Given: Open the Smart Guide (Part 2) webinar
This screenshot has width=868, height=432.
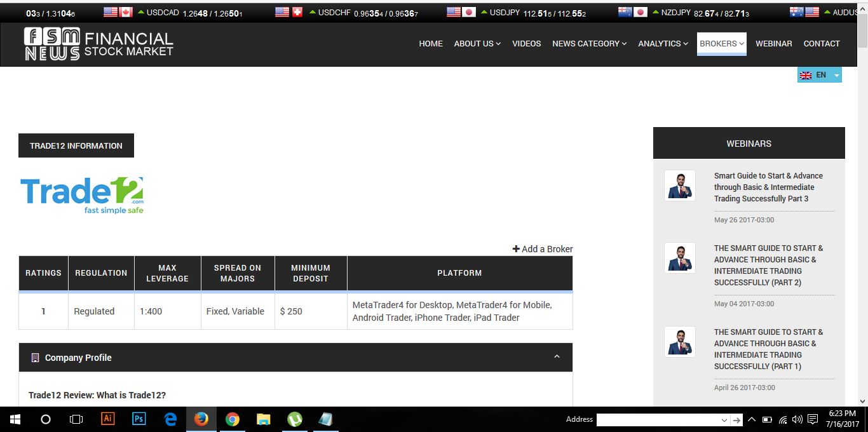Looking at the screenshot, I should pos(768,266).
